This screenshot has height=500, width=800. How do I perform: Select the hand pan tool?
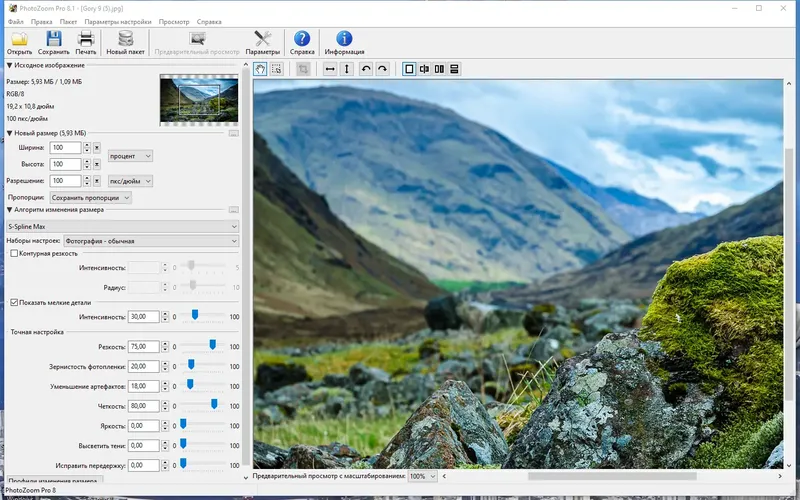260,69
